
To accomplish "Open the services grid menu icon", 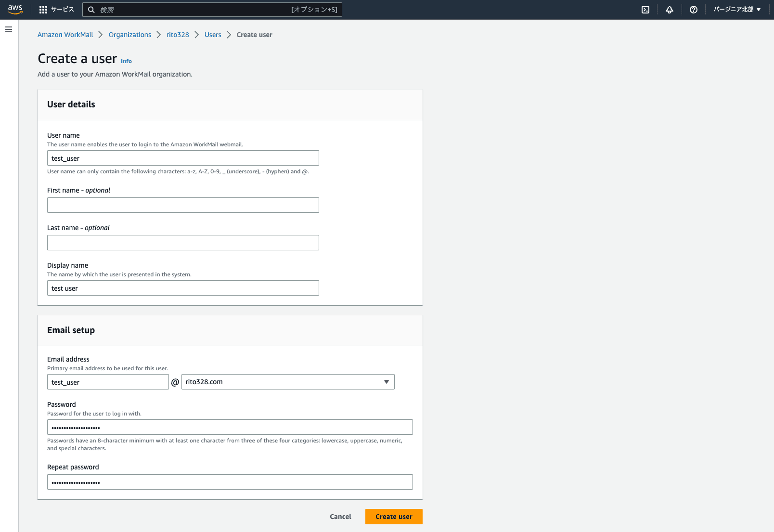I will pyautogui.click(x=43, y=10).
